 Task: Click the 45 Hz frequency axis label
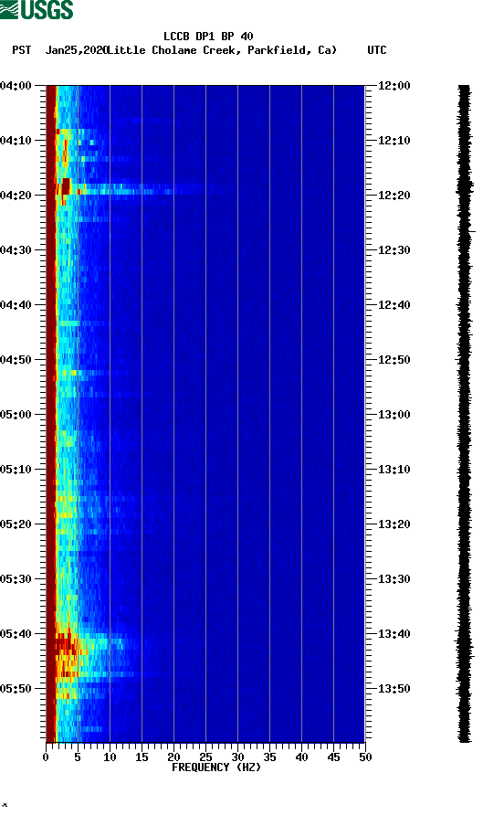click(x=333, y=757)
